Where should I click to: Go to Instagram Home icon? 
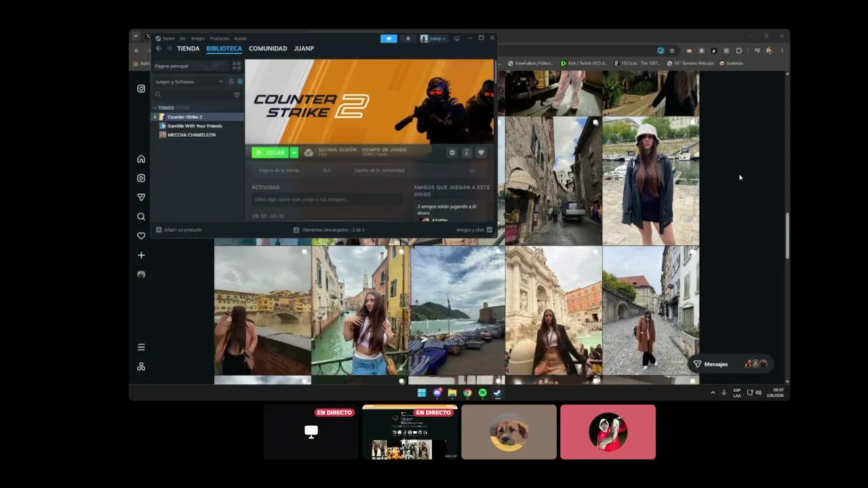(141, 159)
